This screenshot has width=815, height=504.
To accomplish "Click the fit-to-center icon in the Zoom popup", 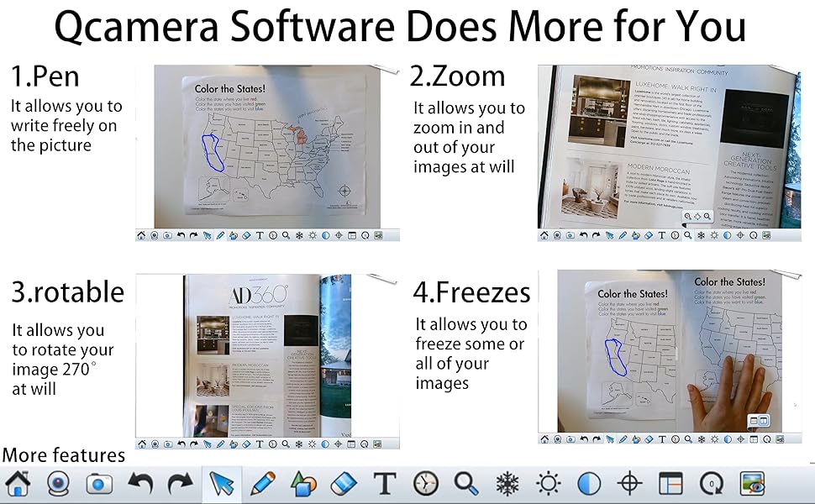I will [x=697, y=216].
